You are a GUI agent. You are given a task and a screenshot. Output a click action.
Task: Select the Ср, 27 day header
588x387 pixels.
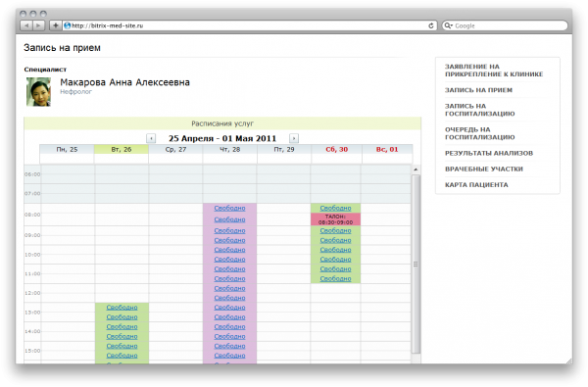point(175,149)
